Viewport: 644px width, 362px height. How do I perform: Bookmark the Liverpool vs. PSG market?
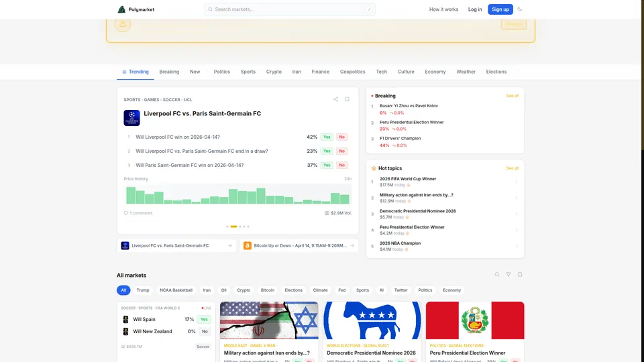click(347, 99)
